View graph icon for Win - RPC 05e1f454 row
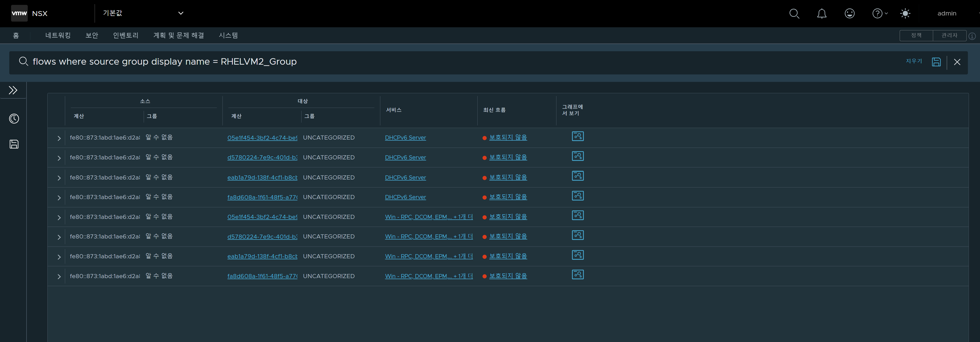The height and width of the screenshot is (342, 980). pyautogui.click(x=578, y=215)
